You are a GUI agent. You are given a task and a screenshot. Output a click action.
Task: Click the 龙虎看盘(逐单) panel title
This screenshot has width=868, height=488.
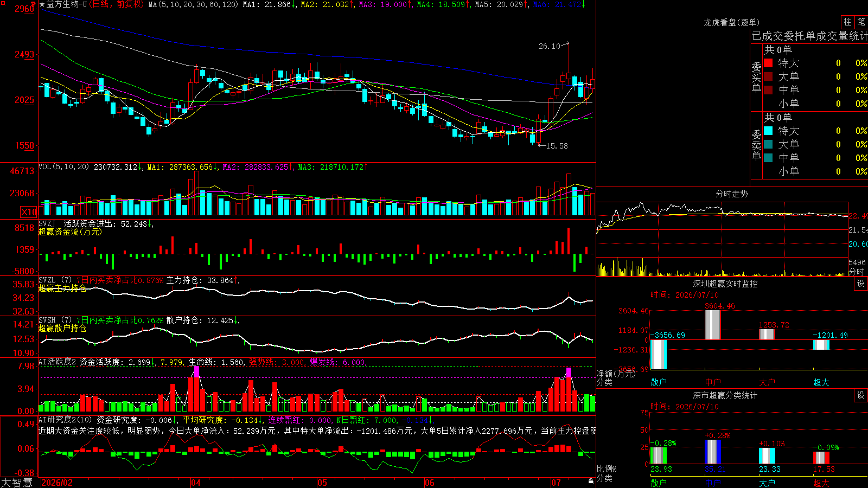coord(731,22)
